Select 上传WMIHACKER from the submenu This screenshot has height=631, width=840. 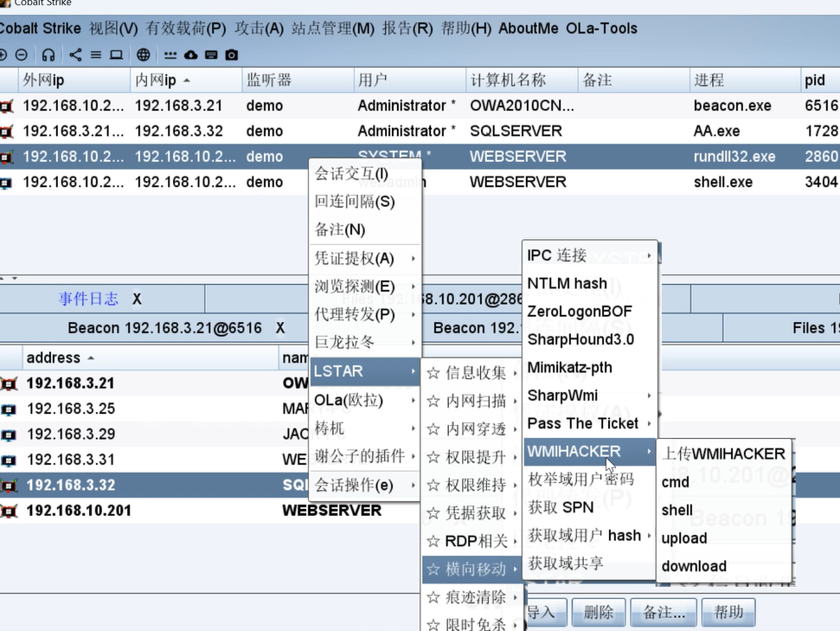pyautogui.click(x=723, y=454)
